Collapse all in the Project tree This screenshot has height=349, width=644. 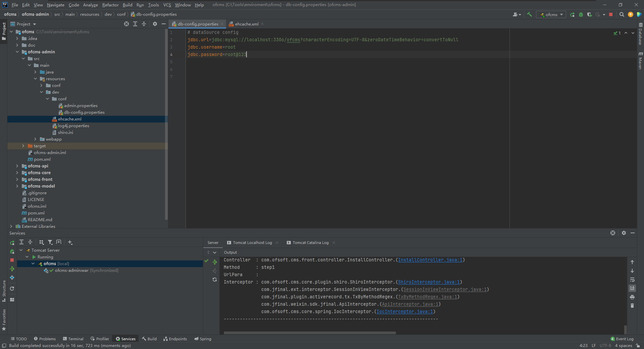pyautogui.click(x=144, y=24)
